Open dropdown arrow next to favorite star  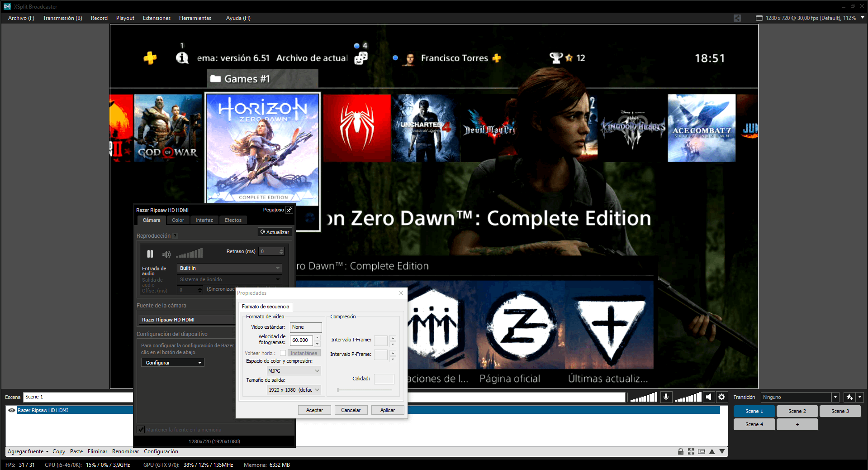click(860, 397)
